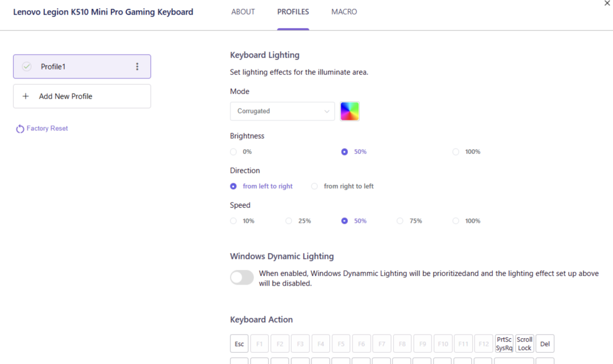613x364 pixels.
Task: Select the F6 key in Keyboard Action
Action: click(361, 344)
